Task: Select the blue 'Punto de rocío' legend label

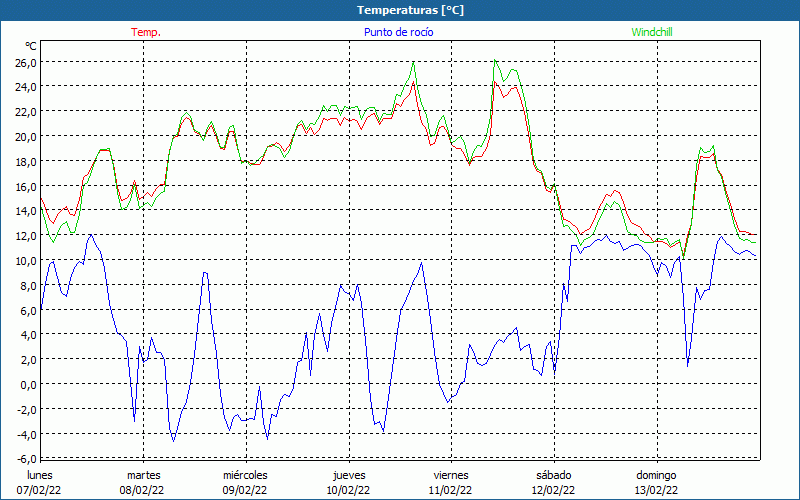Action: pos(398,32)
